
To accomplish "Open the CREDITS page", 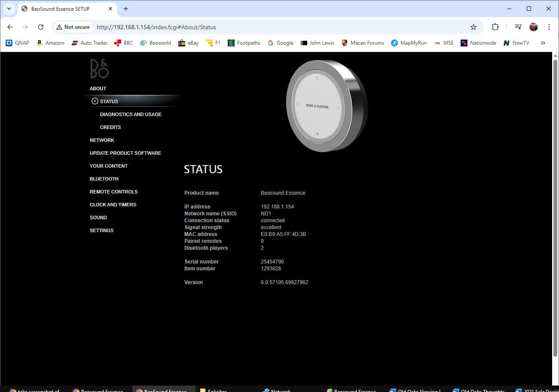I will [x=110, y=127].
